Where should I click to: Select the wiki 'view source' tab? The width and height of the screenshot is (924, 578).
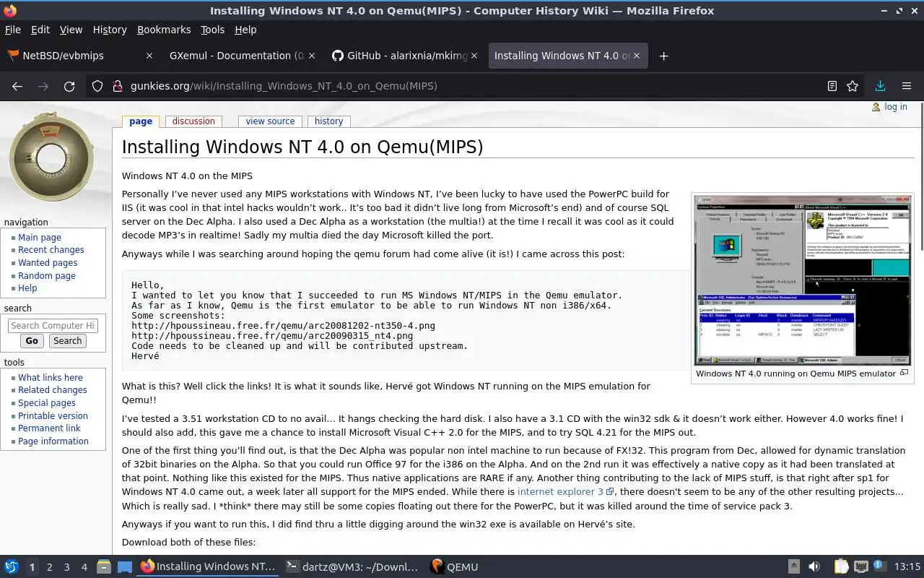[270, 121]
